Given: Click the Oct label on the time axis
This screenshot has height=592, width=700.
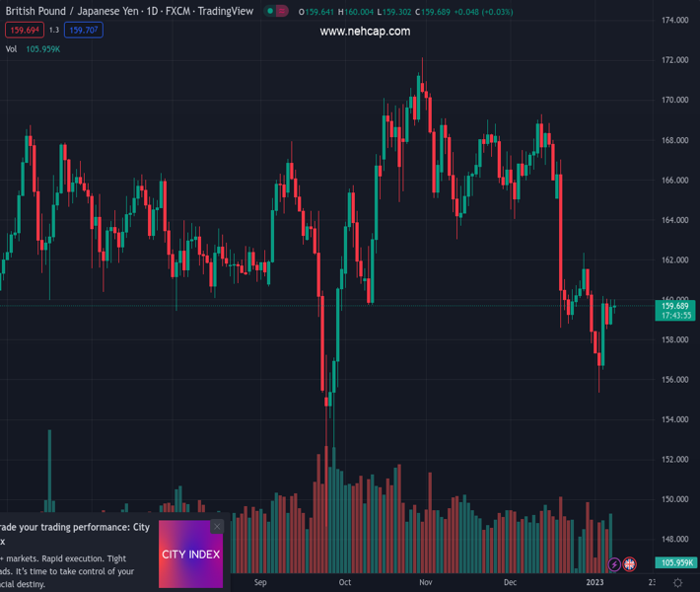Looking at the screenshot, I should point(344,582).
